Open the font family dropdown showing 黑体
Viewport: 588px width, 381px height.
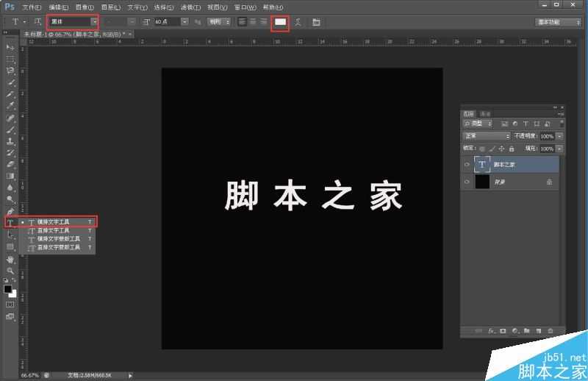tap(72, 22)
